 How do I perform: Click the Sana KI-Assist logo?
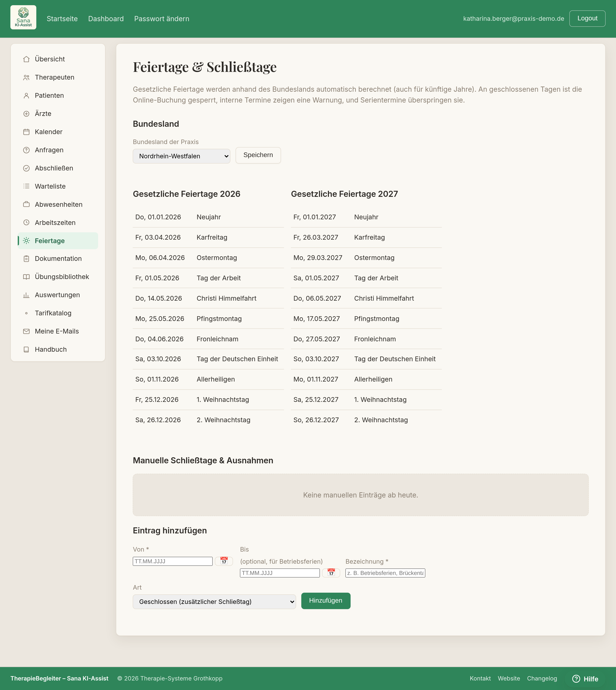click(23, 17)
